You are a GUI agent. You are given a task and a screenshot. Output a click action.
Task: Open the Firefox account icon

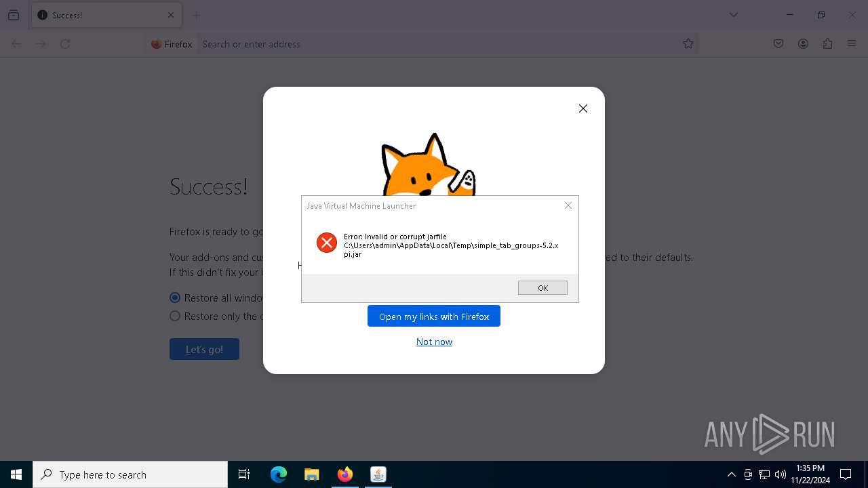click(x=803, y=44)
